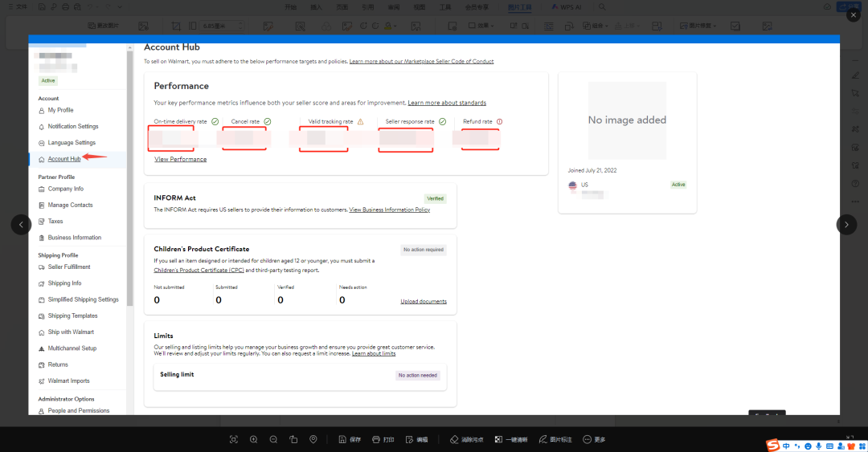Start Sogou voice input microphone
This screenshot has width=868, height=452.
pos(819,446)
